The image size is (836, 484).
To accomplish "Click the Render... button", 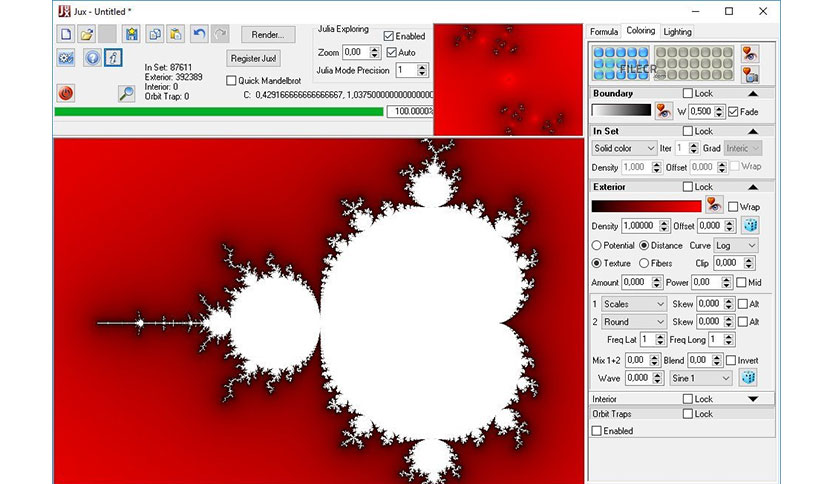I will (268, 35).
